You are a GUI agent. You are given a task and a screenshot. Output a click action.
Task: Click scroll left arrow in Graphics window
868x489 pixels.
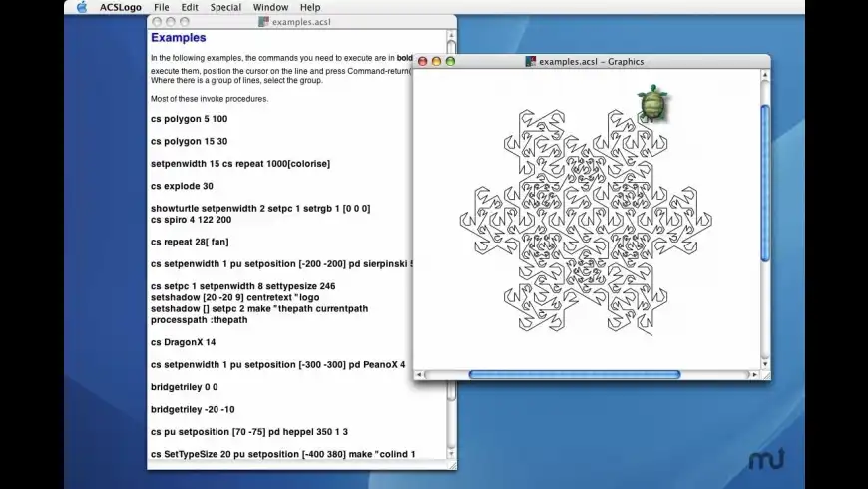tap(419, 375)
